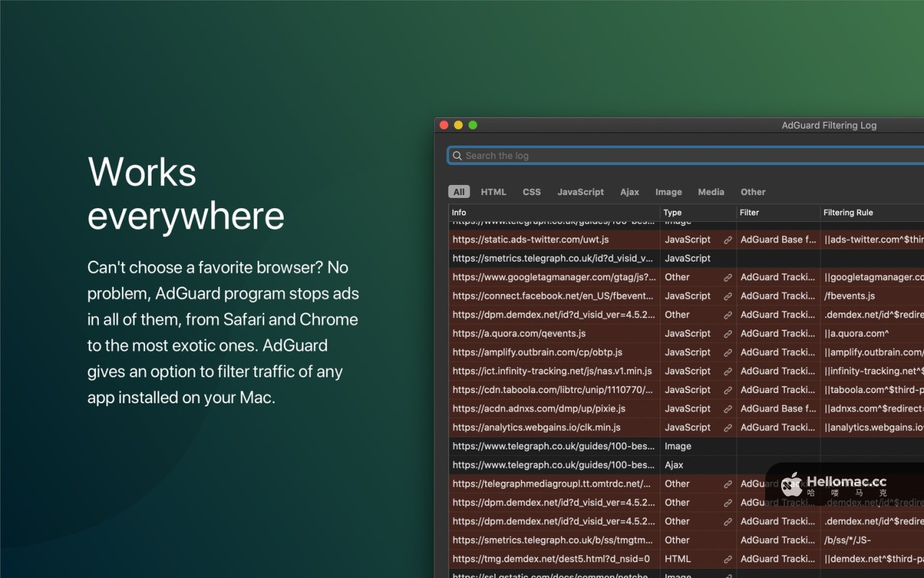Select row https://static.ads-twitter.com/uwt.js
The image size is (924, 578).
tap(686, 240)
